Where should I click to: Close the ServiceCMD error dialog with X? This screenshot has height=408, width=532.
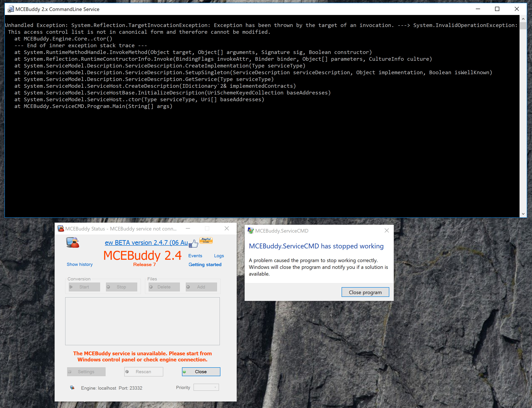[x=387, y=230]
